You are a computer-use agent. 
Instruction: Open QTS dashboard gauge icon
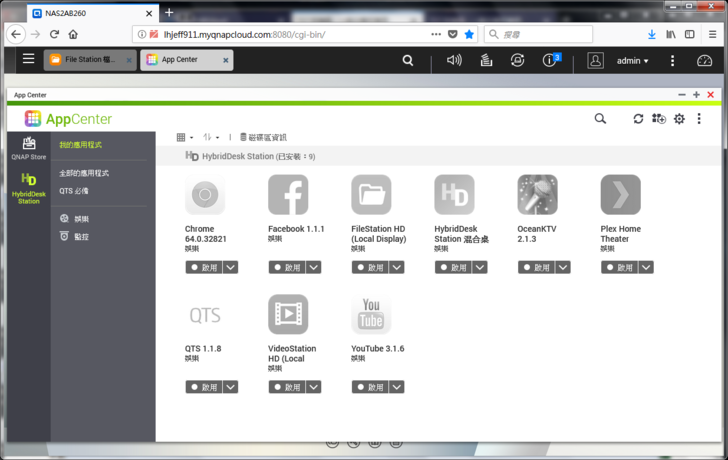[704, 60]
